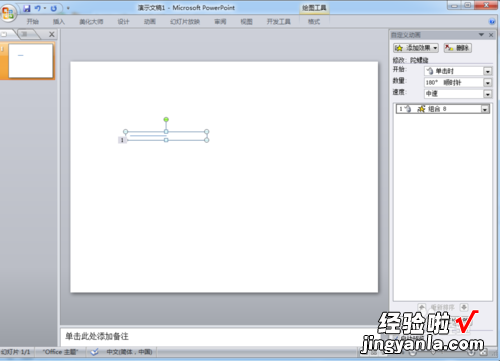Open the 开发工具 (Developer) ribbon tab
This screenshot has width=500, height=361.
(x=279, y=22)
